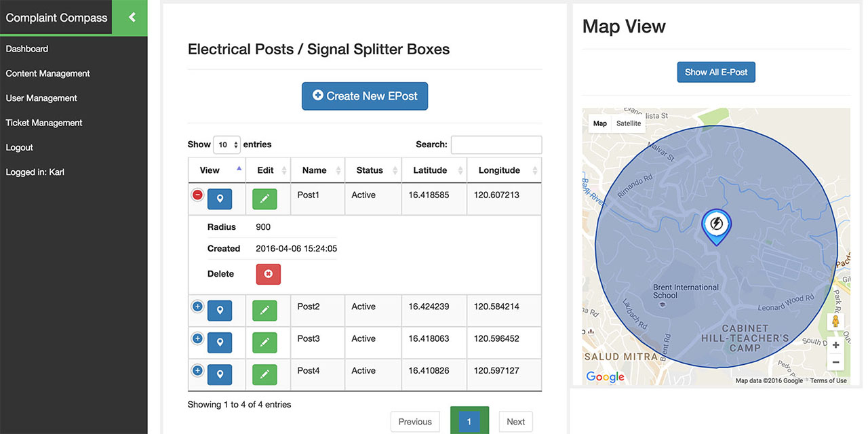Click the green edit pencil for Post2

point(264,311)
